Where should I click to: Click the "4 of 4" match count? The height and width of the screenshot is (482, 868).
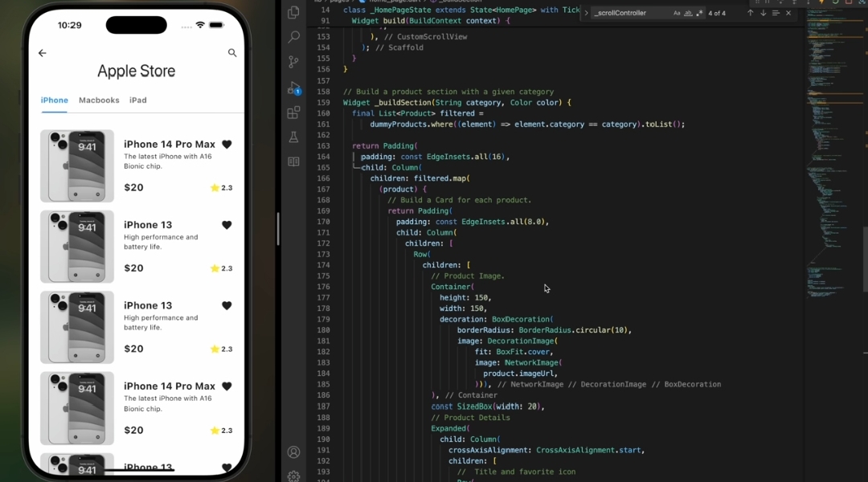(x=717, y=14)
